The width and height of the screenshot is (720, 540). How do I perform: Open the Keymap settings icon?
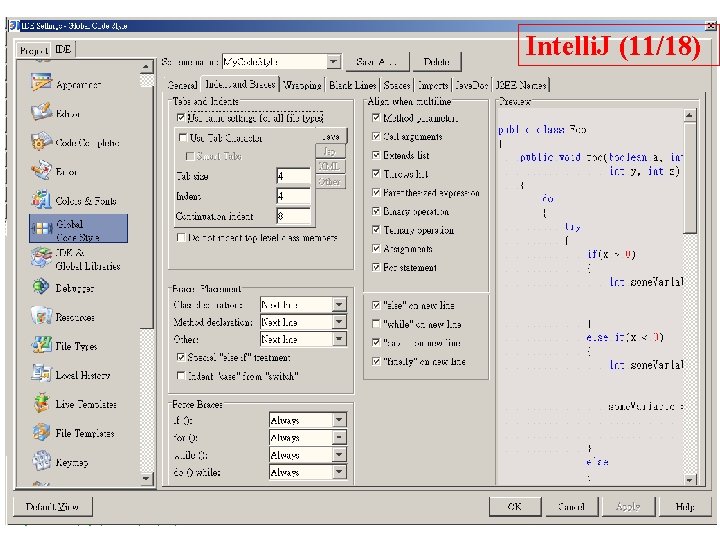pyautogui.click(x=41, y=461)
